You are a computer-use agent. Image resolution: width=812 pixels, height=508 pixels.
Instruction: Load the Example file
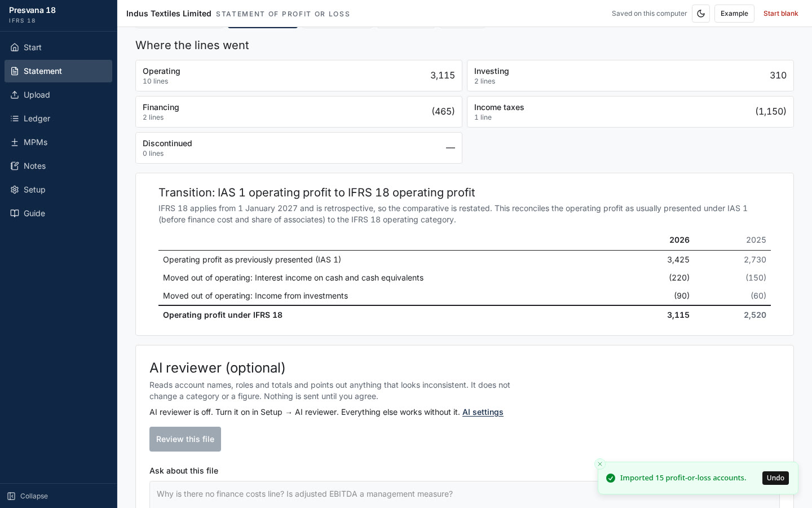coord(734,14)
